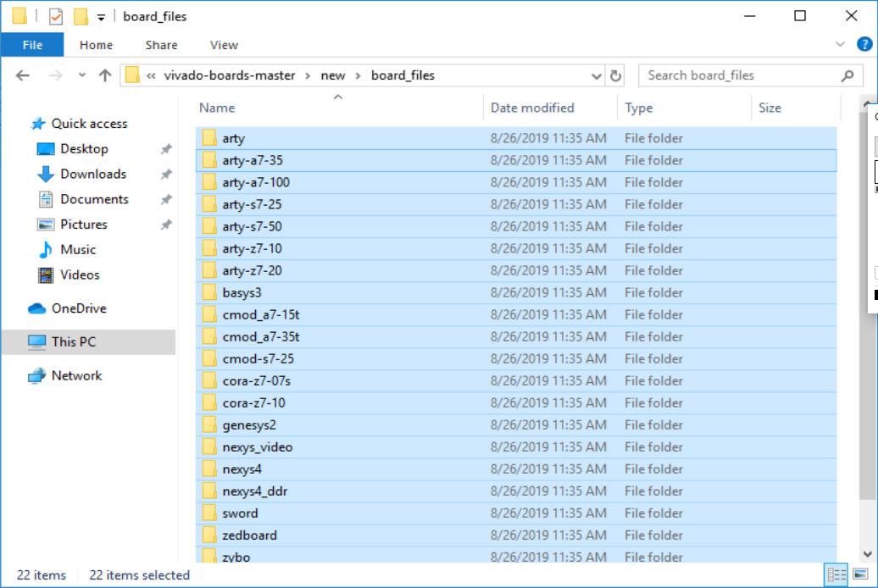The width and height of the screenshot is (878, 588).
Task: Open the View ribbon tab
Action: [224, 45]
